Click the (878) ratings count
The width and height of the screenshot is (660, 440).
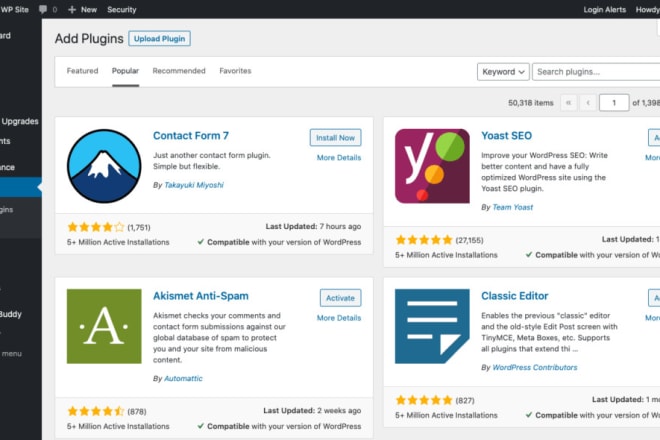click(137, 411)
